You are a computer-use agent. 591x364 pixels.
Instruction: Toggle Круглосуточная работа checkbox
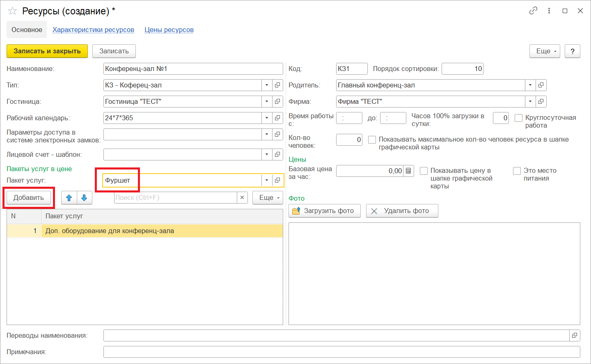click(518, 118)
